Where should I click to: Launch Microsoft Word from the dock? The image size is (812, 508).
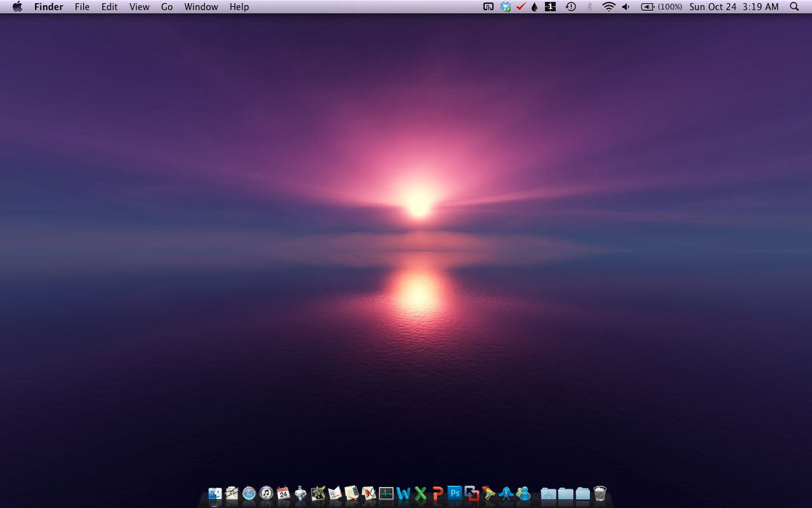click(403, 493)
